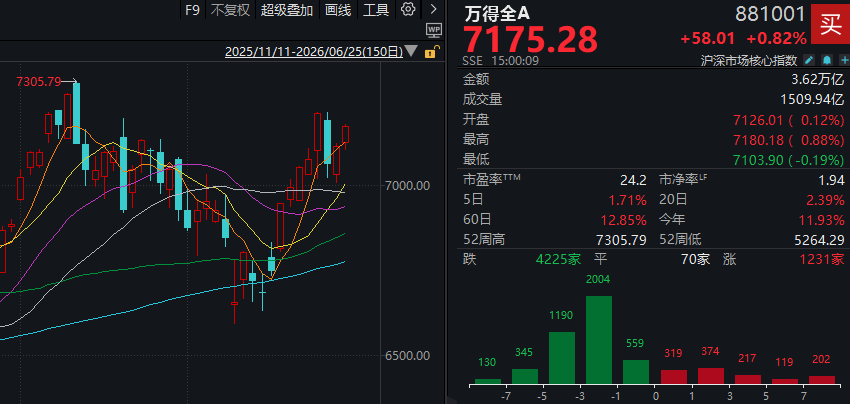Click the WP presentation monitor icon
Screen dimensions: 850x404
tap(434, 30)
